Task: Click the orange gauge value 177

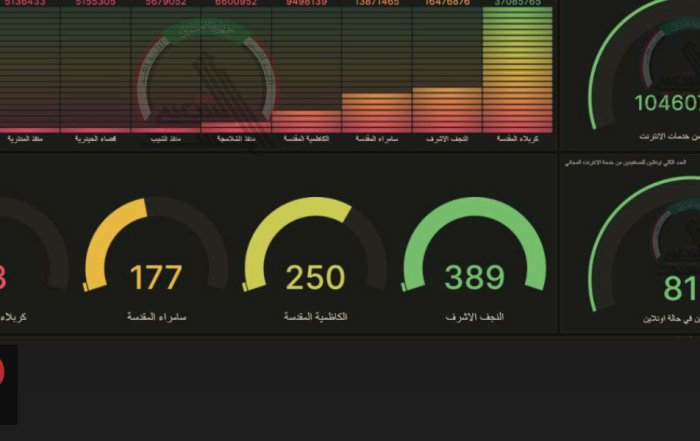Action: coord(156,277)
